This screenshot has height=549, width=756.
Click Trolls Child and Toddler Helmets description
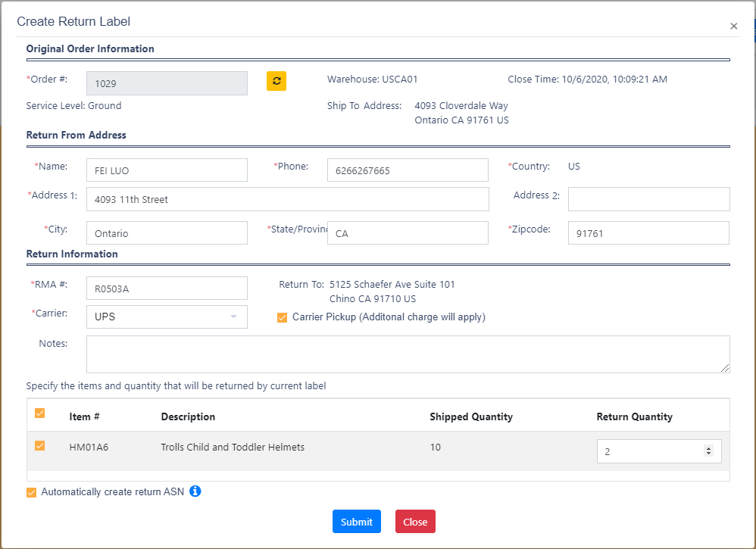pos(233,447)
